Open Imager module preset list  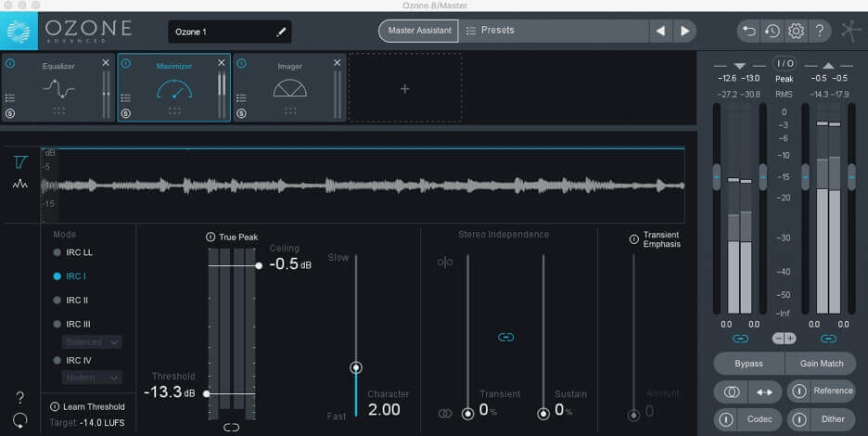tap(241, 98)
